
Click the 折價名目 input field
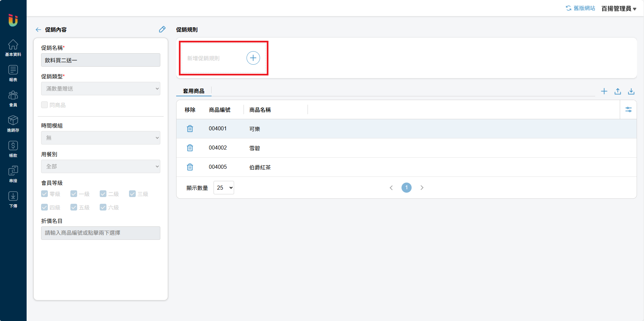click(x=100, y=233)
